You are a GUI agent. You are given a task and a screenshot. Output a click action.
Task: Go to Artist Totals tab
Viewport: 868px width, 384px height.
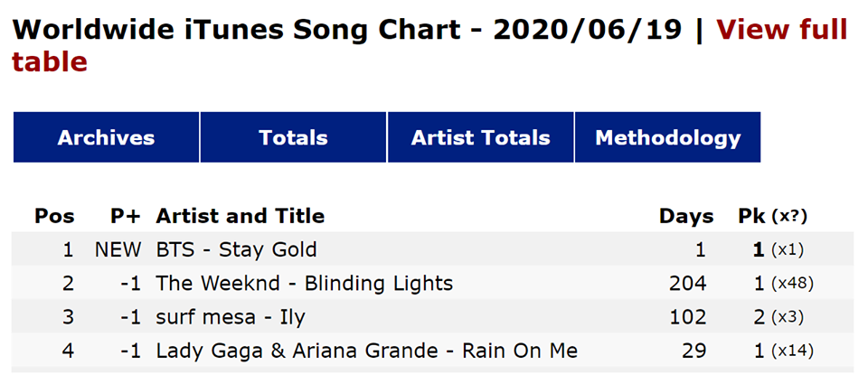(480, 138)
